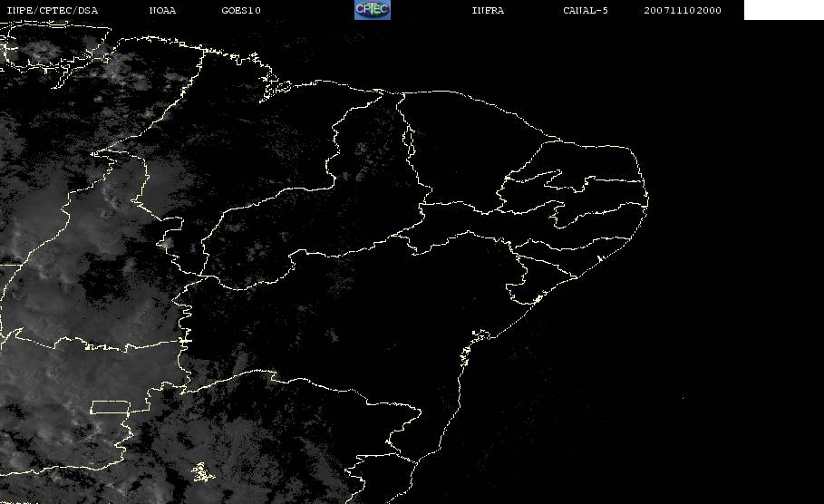Click the blank white box in top-right corner
This screenshot has height=504, width=824.
pos(783,10)
